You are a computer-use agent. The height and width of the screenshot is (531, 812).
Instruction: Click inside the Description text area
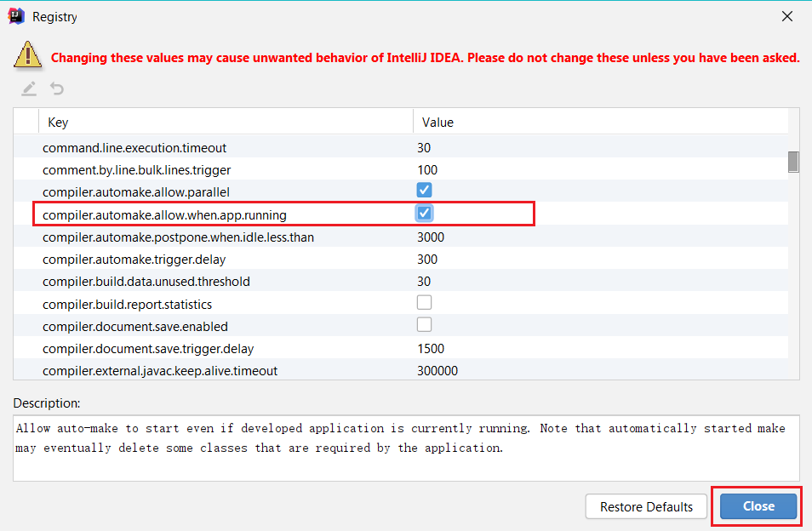(x=406, y=448)
